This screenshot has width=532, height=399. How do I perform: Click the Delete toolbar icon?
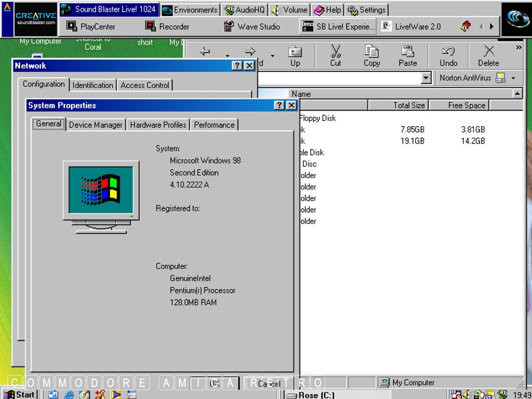488,56
